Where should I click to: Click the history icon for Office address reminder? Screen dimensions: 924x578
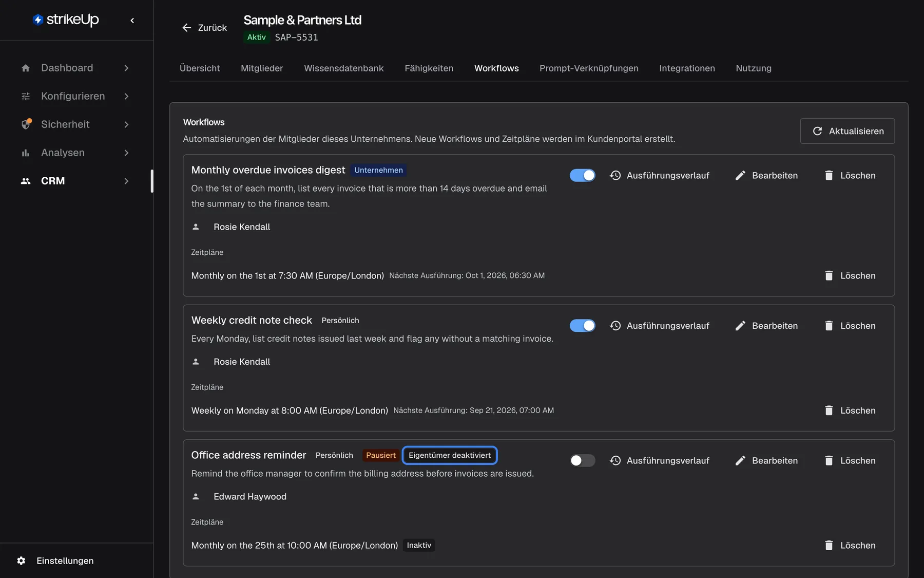click(x=615, y=461)
